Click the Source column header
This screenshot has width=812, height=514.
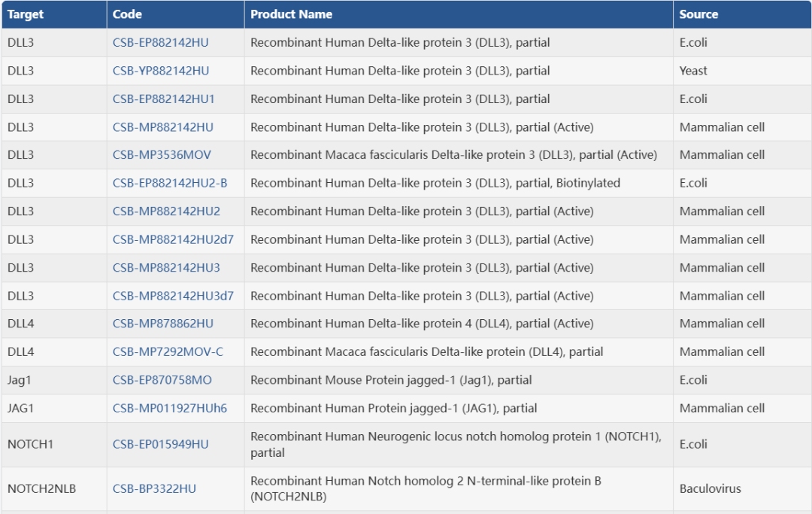coord(698,14)
